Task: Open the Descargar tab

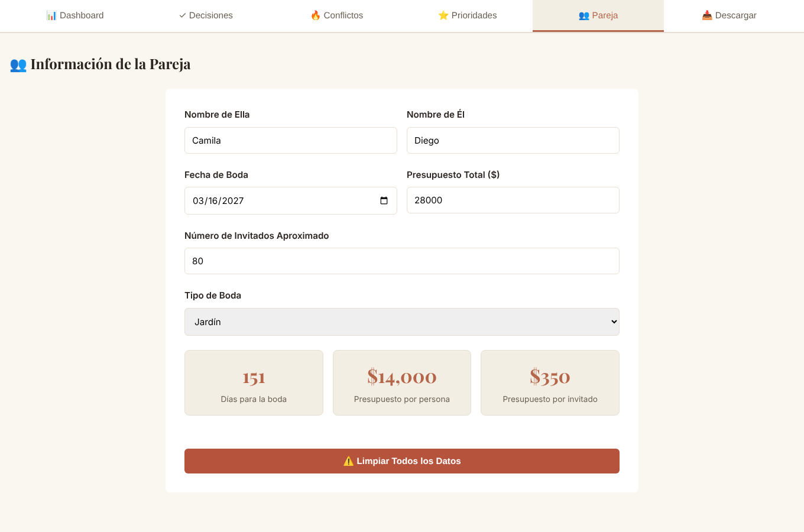Action: [x=729, y=15]
